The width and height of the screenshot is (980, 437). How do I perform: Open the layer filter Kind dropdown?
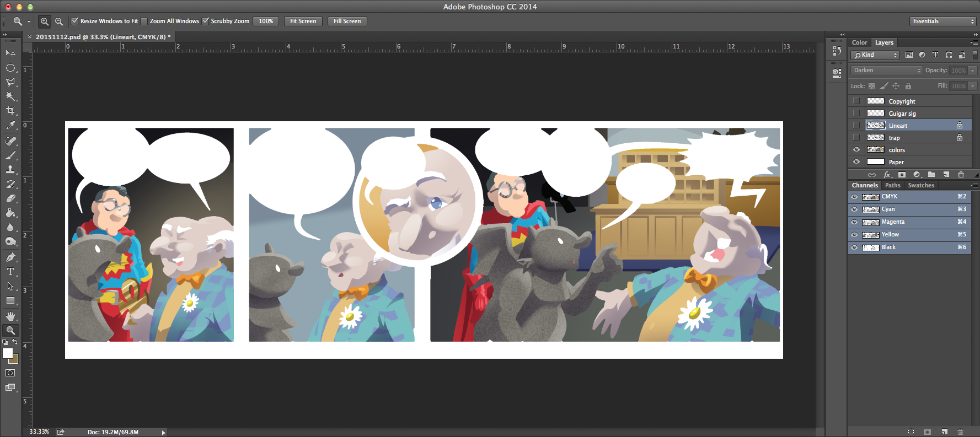tap(875, 55)
